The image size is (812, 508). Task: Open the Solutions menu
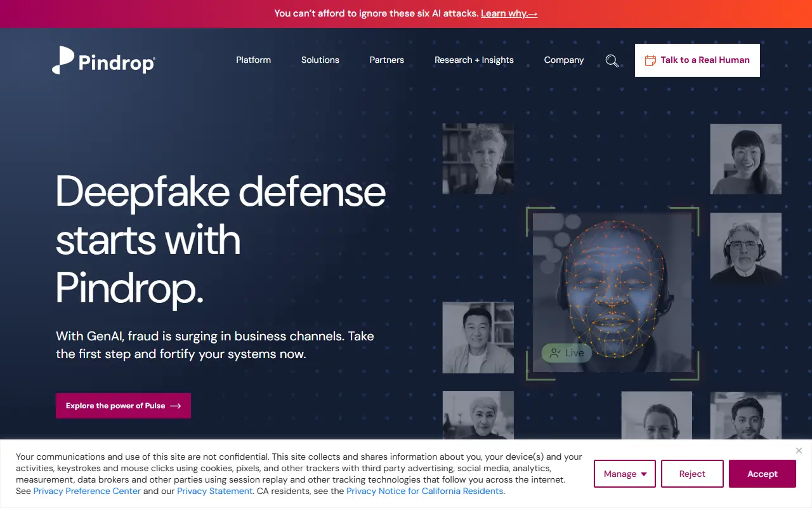tap(320, 60)
